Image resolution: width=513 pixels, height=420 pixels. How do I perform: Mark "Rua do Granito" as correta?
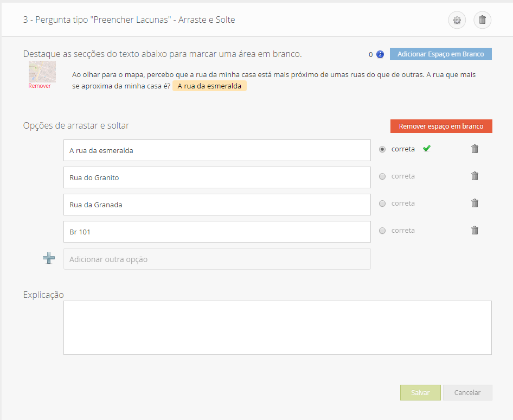point(382,176)
